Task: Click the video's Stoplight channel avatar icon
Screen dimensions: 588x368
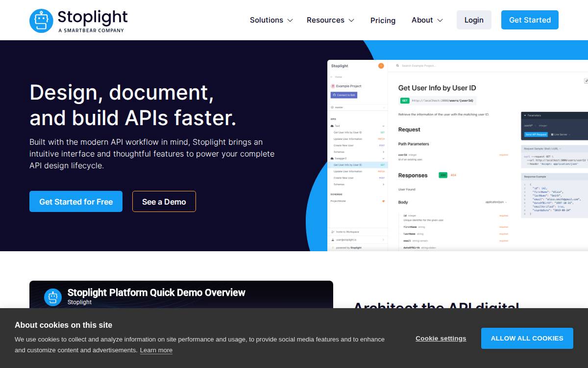Action: point(53,297)
